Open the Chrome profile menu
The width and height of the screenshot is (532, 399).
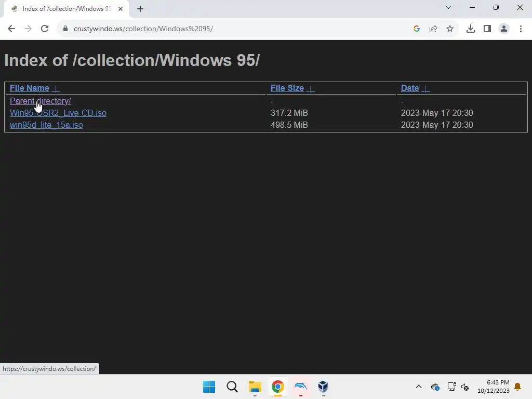504,29
